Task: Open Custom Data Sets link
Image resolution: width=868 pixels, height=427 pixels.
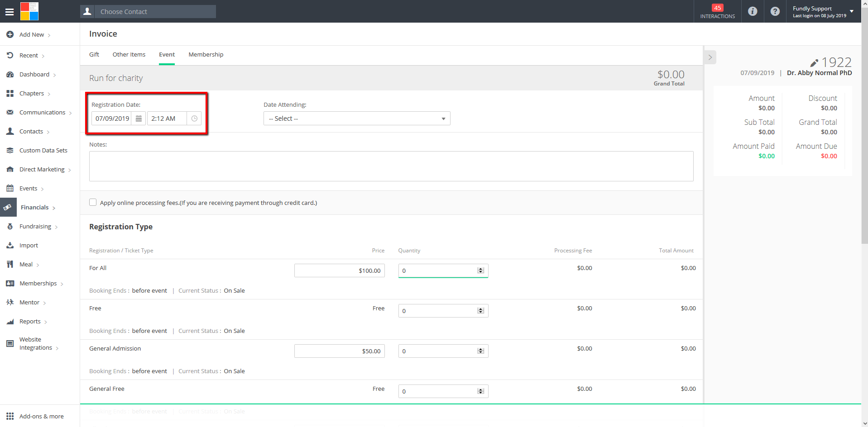Action: click(43, 150)
